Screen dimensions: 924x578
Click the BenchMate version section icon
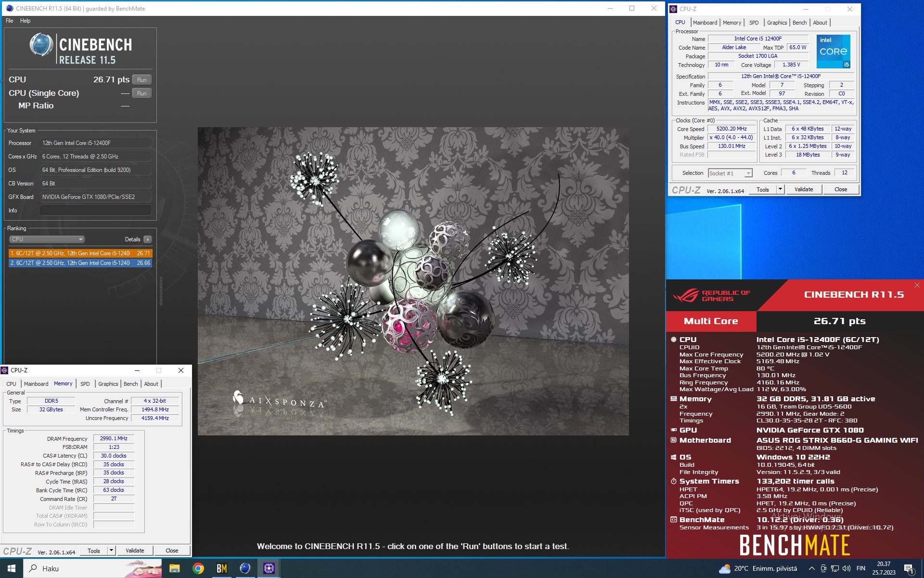(673, 520)
